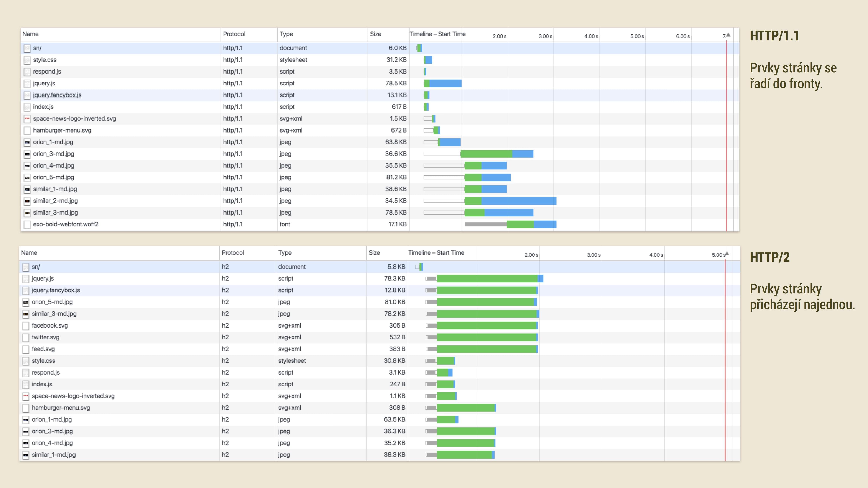The height and width of the screenshot is (488, 868).
Task: Click the exo-bold-webfont.woff2 file icon
Action: (x=27, y=224)
